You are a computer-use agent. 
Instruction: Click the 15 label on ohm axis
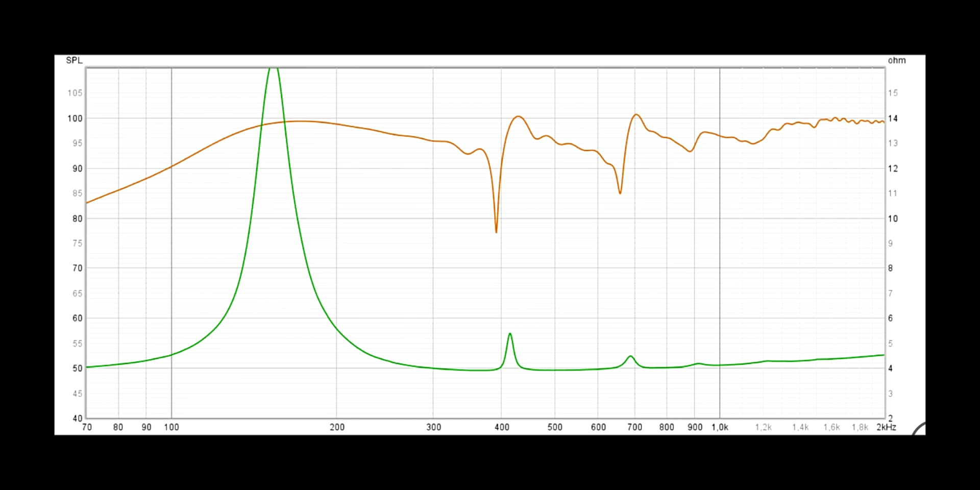pyautogui.click(x=892, y=93)
